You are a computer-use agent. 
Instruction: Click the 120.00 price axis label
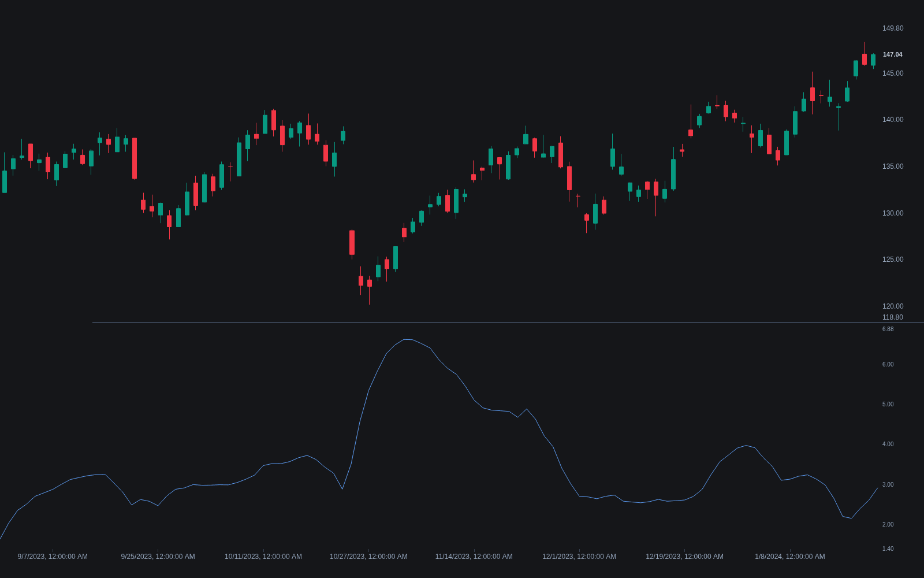point(893,306)
